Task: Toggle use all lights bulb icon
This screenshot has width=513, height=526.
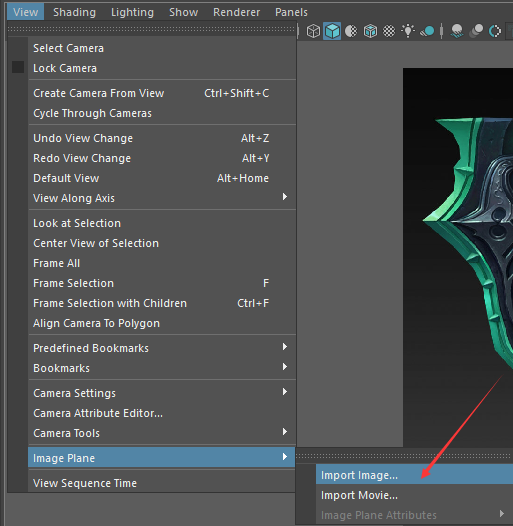Action: click(408, 31)
